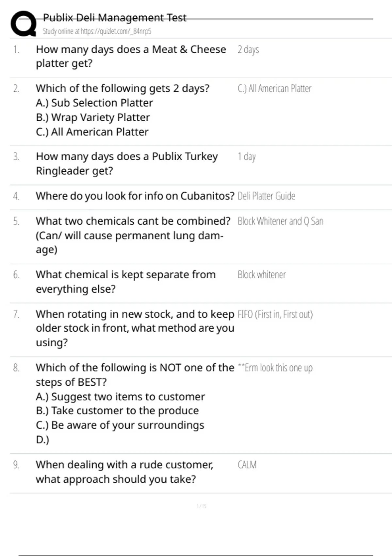Click the rude customer question text
392x556 pixels.
(x=124, y=472)
